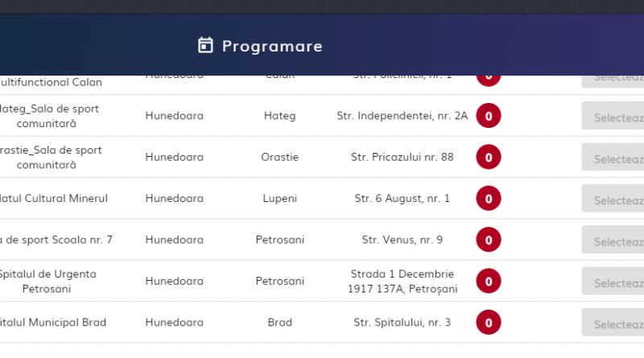644x358 pixels.
Task: Click the Str. Spitalului, nr. 3 address
Action: (x=402, y=323)
